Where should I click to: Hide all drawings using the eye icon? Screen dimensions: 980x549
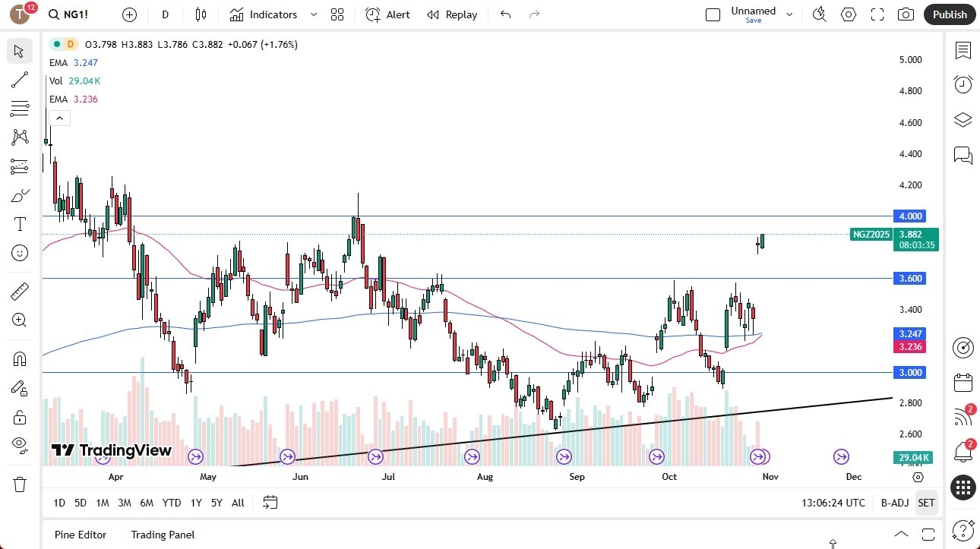tap(19, 446)
